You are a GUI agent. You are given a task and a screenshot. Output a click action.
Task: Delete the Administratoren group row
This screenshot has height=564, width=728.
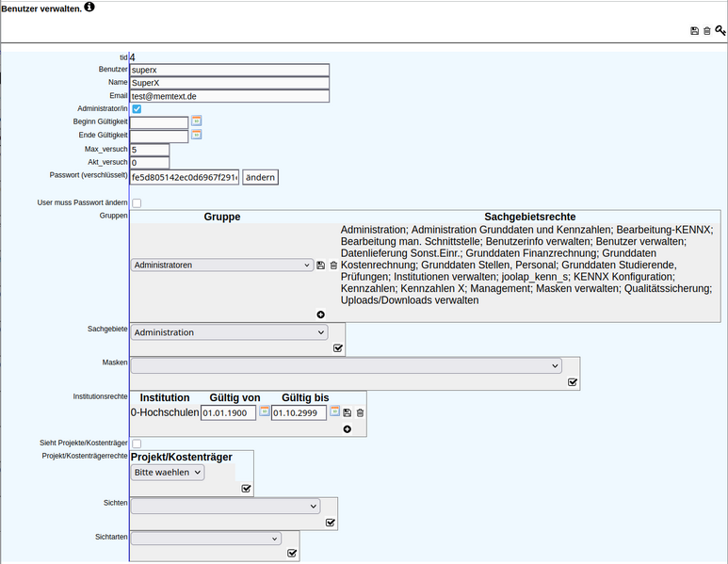pyautogui.click(x=333, y=266)
